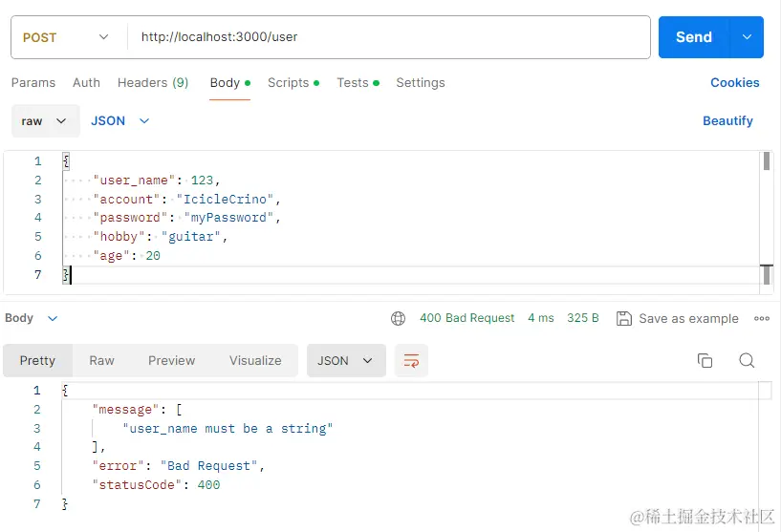Click the "error": "Bad Request" response line
The width and height of the screenshot is (781, 532).
click(179, 466)
